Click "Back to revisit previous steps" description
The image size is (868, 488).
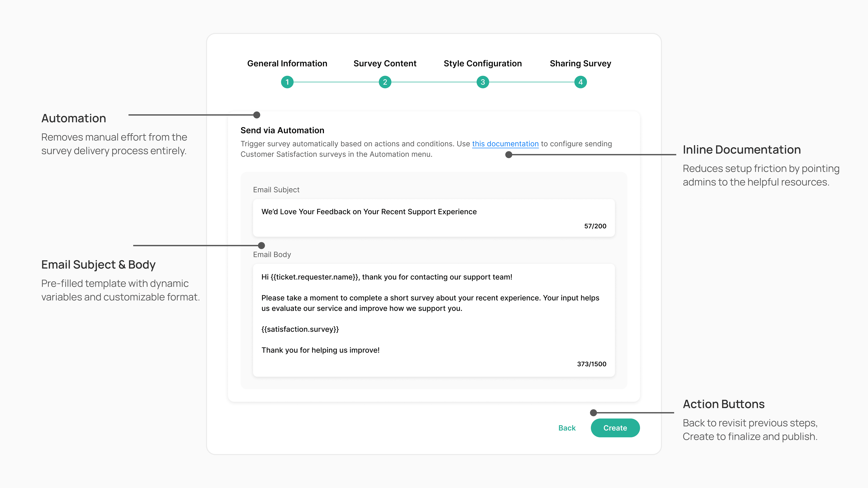coord(750,430)
